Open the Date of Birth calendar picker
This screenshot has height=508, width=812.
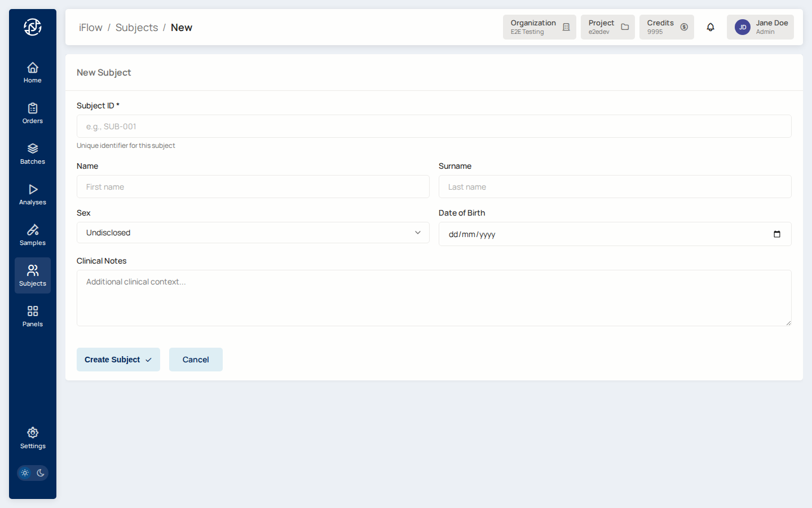pyautogui.click(x=777, y=234)
